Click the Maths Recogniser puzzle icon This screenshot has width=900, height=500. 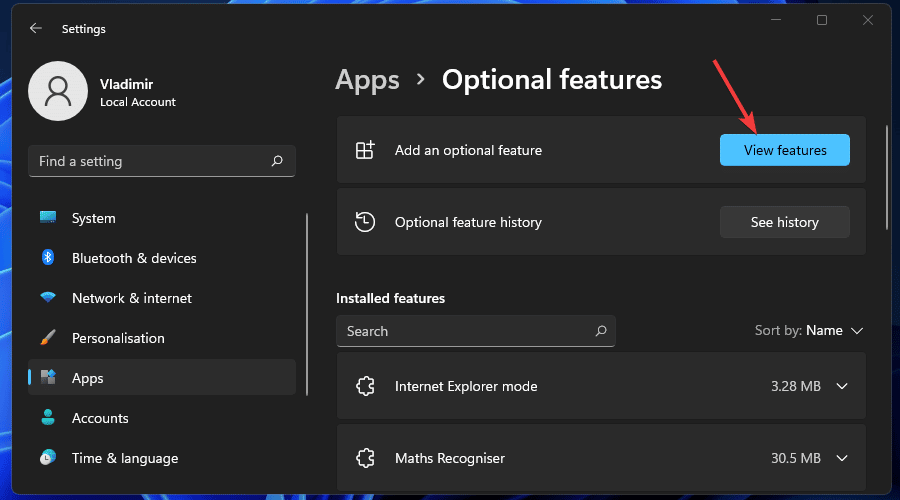(365, 458)
